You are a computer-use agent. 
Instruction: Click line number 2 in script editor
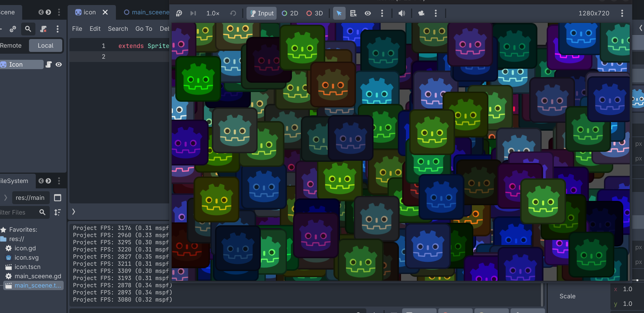pyautogui.click(x=103, y=57)
